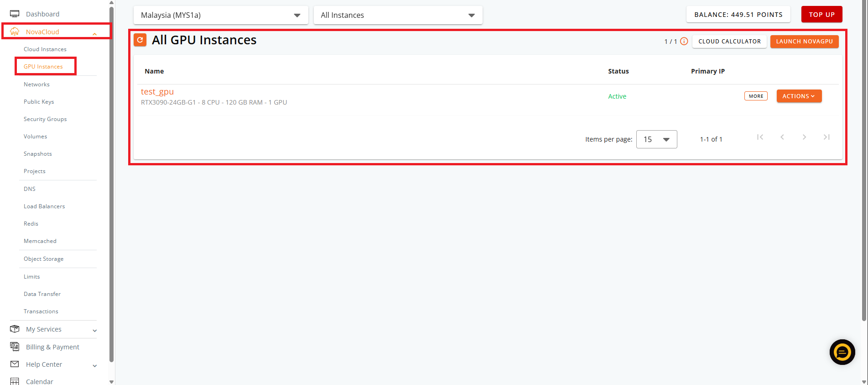Open the chat support bubble icon

coord(842,352)
